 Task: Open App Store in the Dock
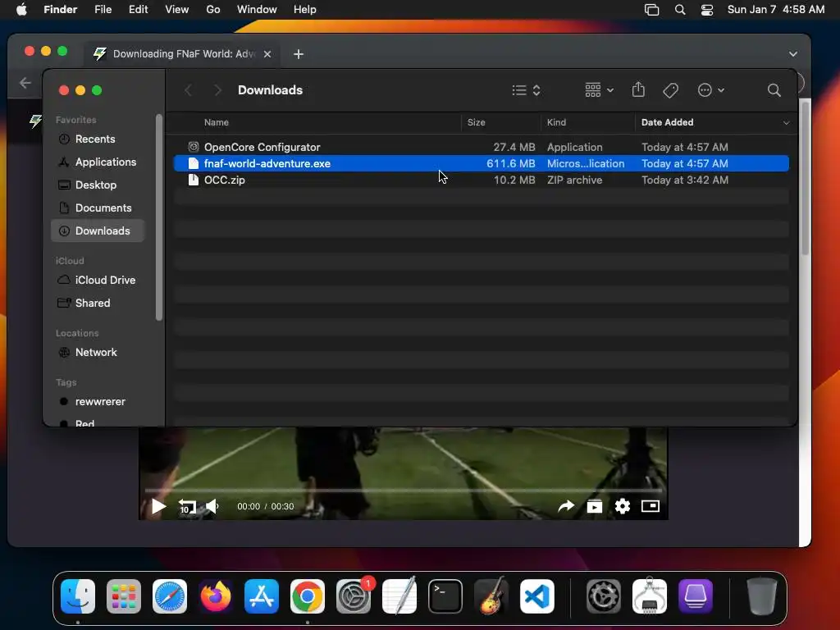pyautogui.click(x=262, y=596)
